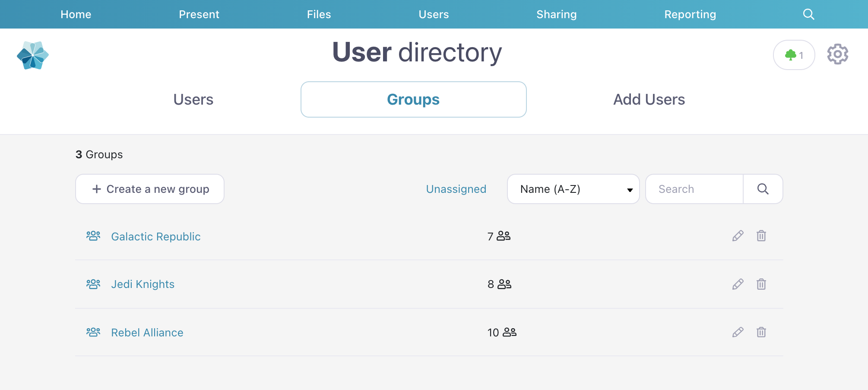Show Unassigned users link
Image resolution: width=868 pixels, height=390 pixels.
(456, 189)
